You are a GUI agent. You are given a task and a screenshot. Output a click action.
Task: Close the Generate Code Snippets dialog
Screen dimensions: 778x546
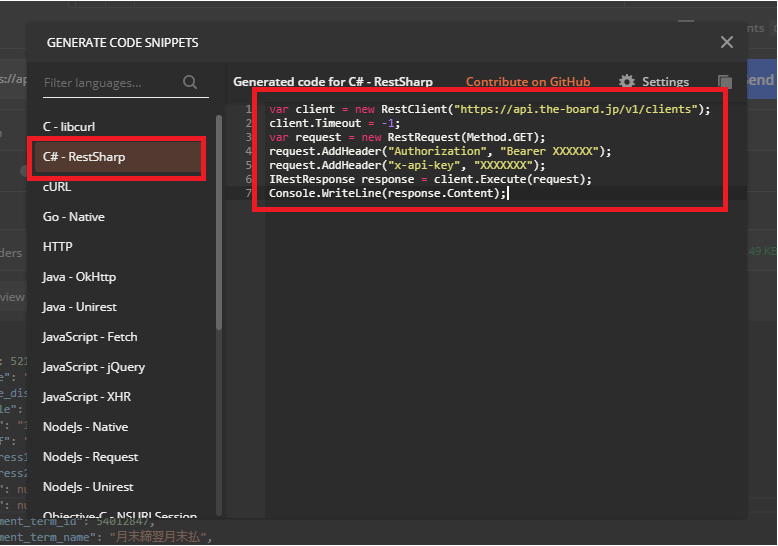tap(727, 42)
